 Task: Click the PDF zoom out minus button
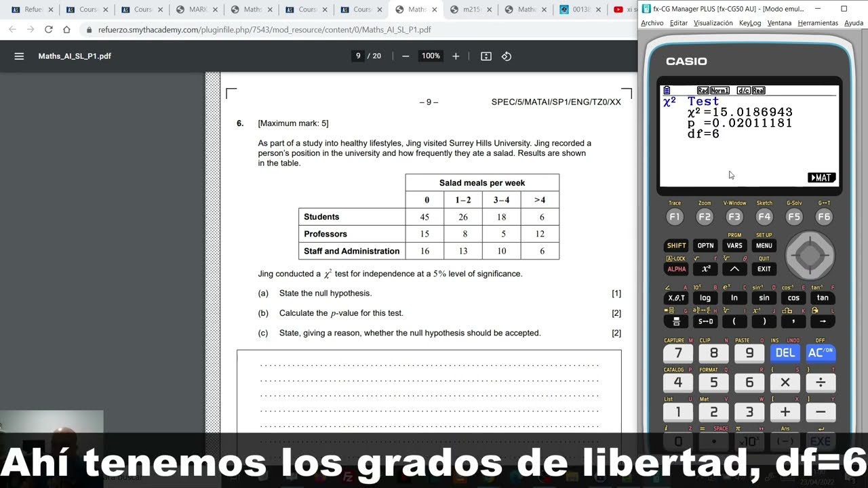click(406, 56)
